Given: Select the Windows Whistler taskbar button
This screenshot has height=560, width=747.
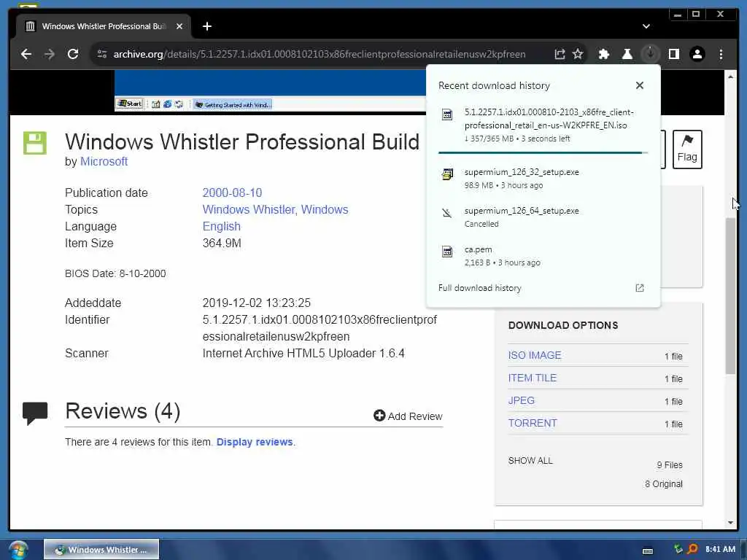Looking at the screenshot, I should 101,550.
